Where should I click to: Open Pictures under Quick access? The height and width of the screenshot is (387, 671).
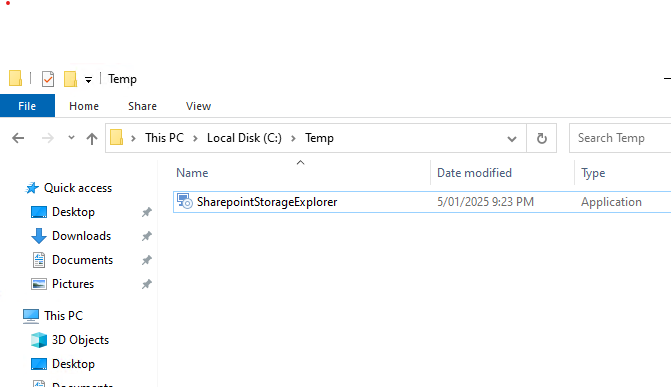pyautogui.click(x=73, y=284)
